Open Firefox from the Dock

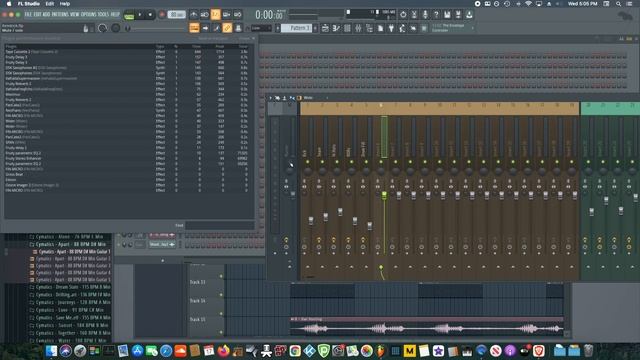coord(223,351)
